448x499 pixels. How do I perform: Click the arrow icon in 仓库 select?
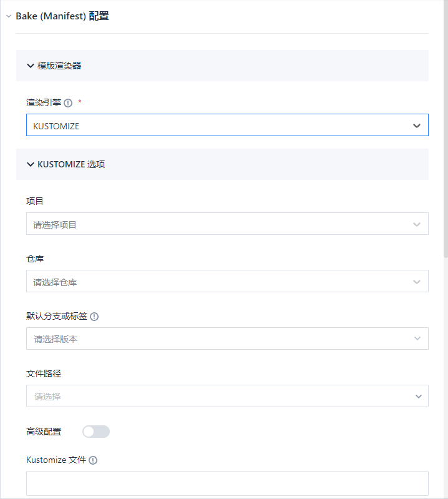pos(417,282)
